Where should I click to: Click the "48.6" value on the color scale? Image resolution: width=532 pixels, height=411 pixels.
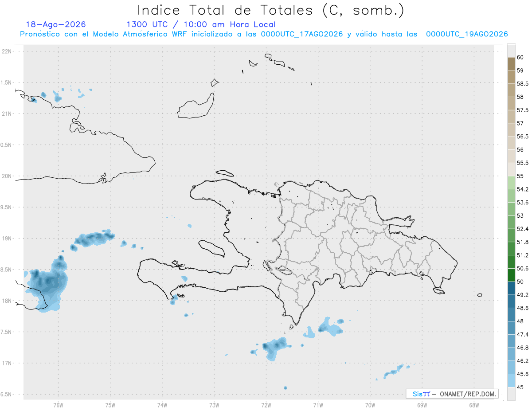pyautogui.click(x=522, y=308)
